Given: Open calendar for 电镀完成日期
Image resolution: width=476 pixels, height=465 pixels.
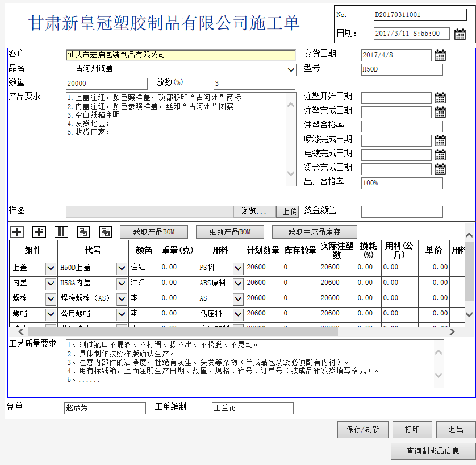Looking at the screenshot, I should 440,155.
